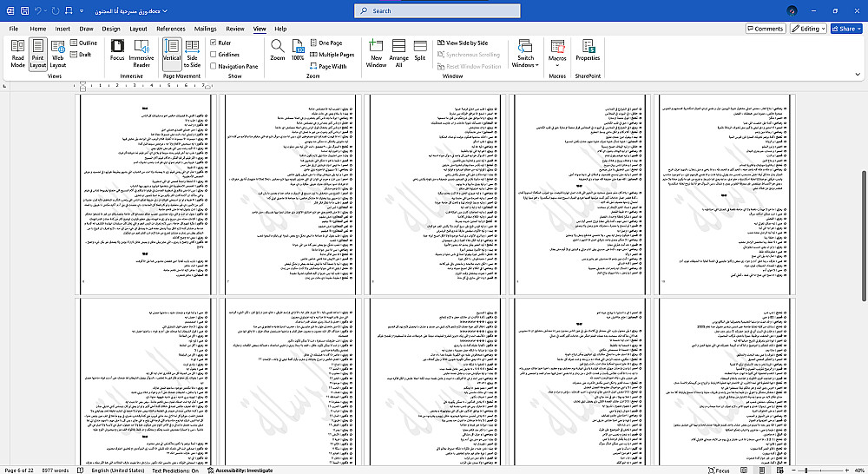Enter Focus mode from the ribbon
The image size is (868, 474).
[117, 50]
